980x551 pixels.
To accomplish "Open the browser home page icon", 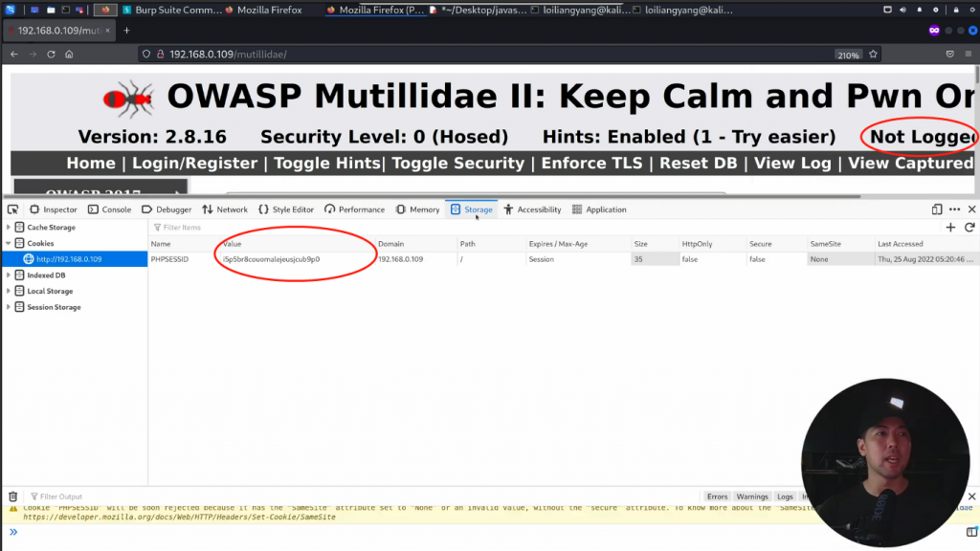I will 69,55.
